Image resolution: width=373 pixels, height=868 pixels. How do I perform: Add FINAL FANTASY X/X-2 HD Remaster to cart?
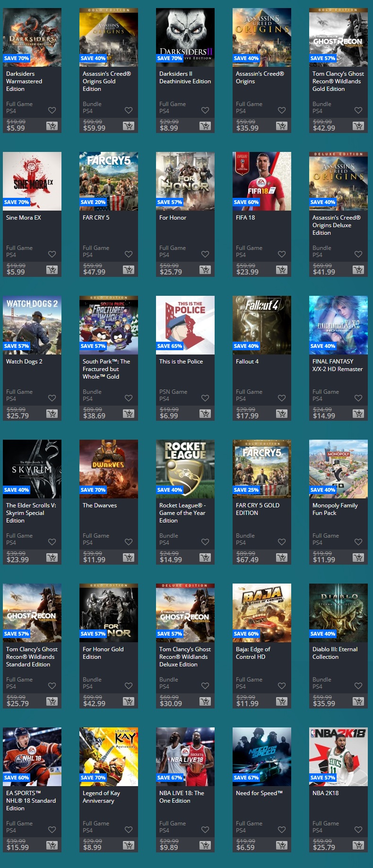tap(358, 414)
